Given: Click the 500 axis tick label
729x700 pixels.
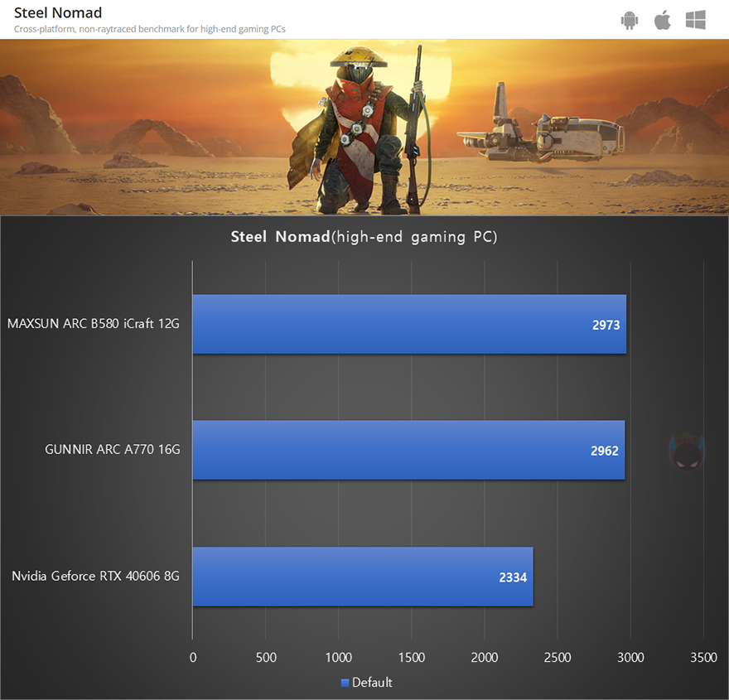Looking at the screenshot, I should point(266,657).
